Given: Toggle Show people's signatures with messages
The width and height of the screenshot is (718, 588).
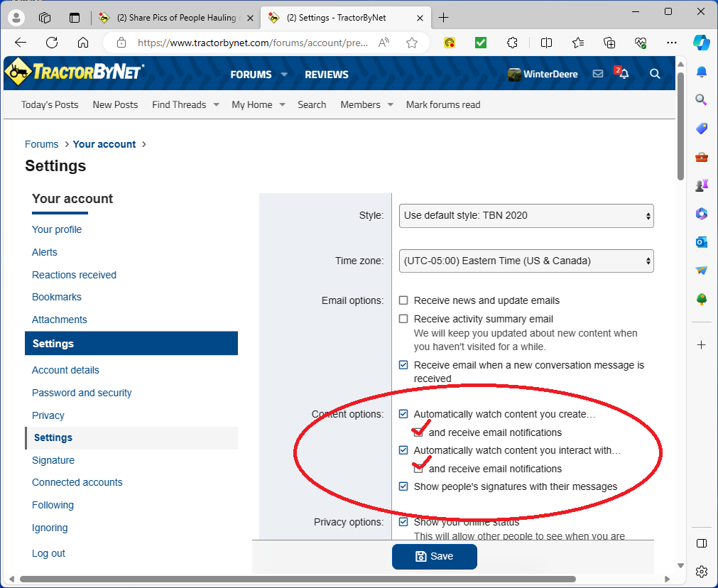Looking at the screenshot, I should click(403, 486).
